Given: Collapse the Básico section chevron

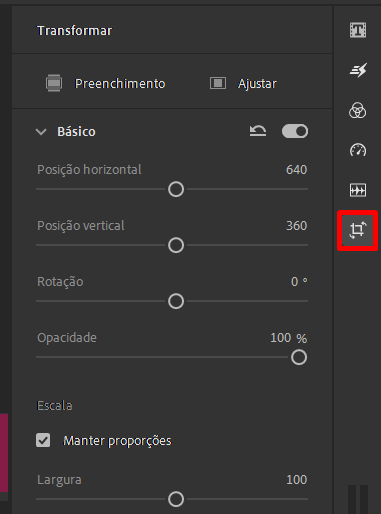Looking at the screenshot, I should click(41, 132).
